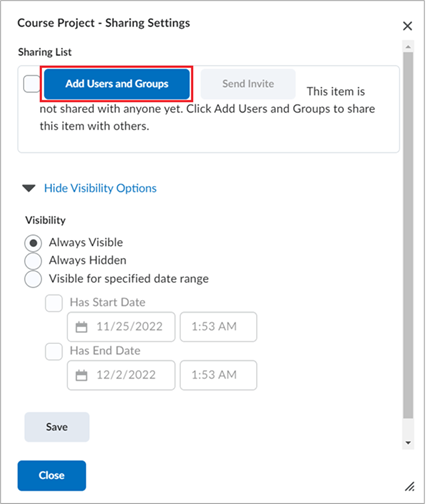Screen dimensions: 427x504
Task: Click the scrollbar up arrow
Action: [x=408, y=47]
